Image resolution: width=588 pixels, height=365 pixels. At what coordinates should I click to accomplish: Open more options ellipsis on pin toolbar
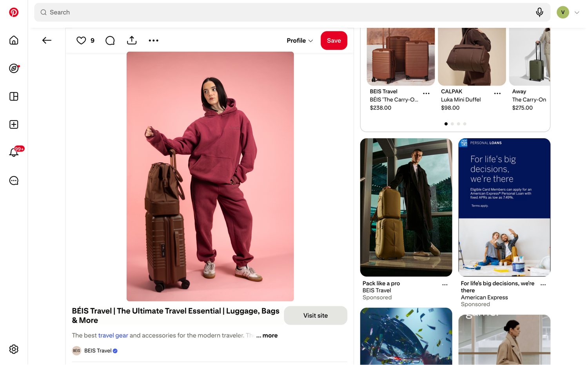point(154,40)
